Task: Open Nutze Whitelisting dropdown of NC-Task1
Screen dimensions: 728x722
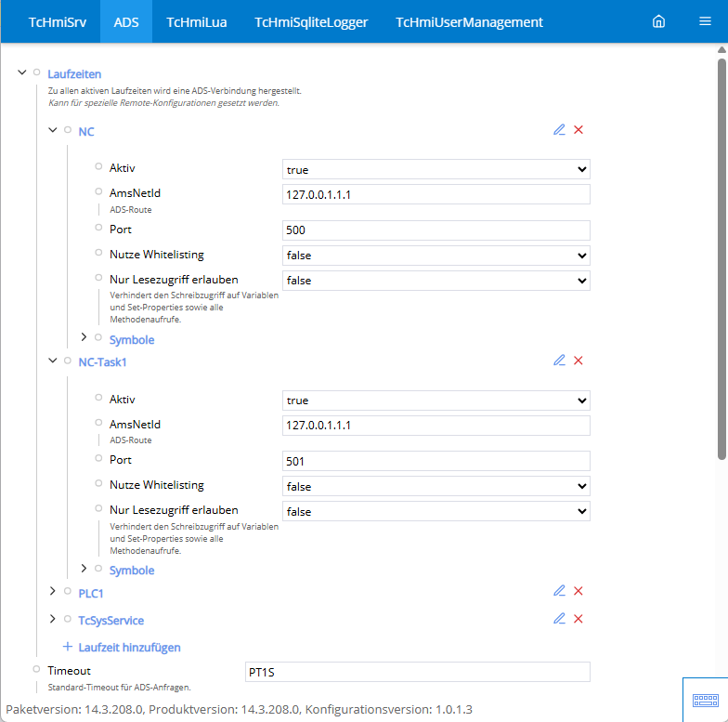Action: [x=436, y=487]
